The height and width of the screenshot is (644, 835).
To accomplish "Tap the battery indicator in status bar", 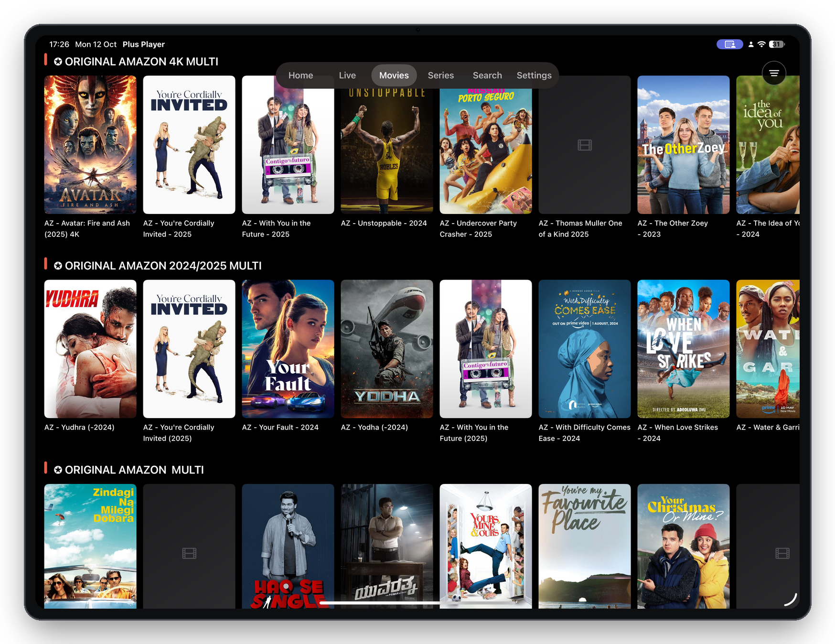I will [x=777, y=44].
